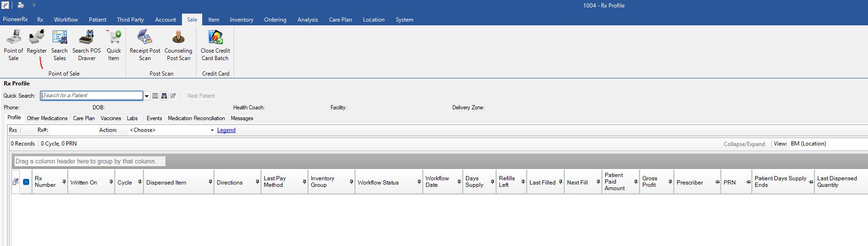Toggle pin on Written On column
The width and height of the screenshot is (868, 246).
tap(111, 182)
